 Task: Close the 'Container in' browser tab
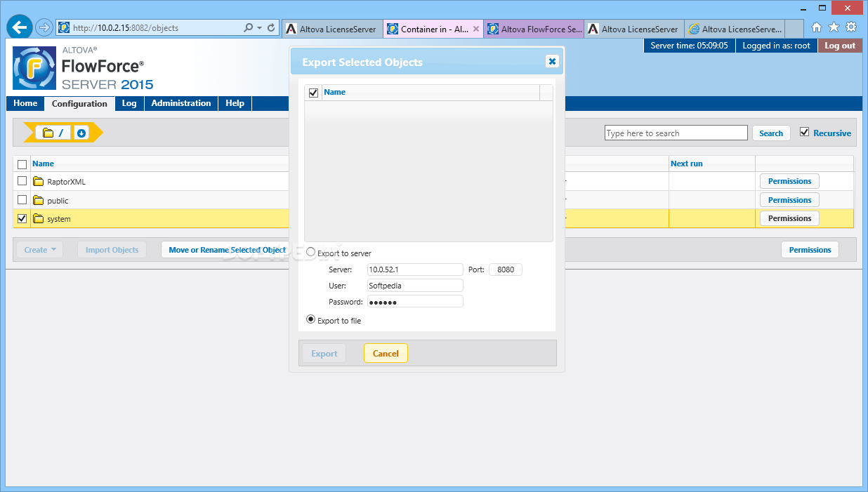[x=476, y=29]
